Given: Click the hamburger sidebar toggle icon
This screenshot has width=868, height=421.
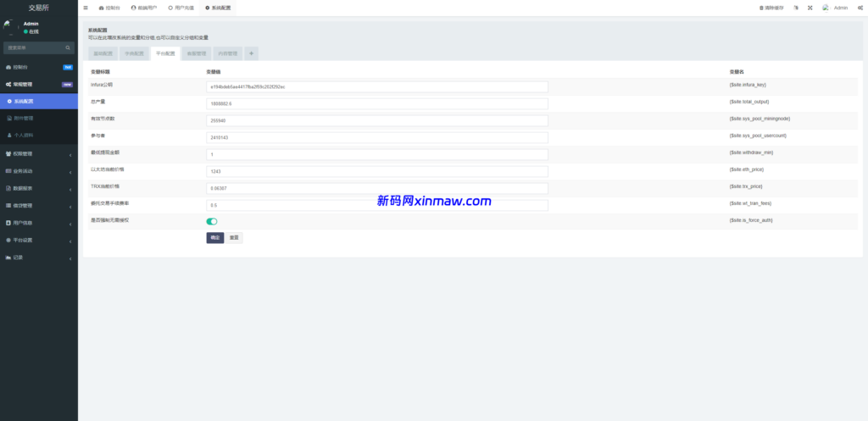Looking at the screenshot, I should [86, 8].
